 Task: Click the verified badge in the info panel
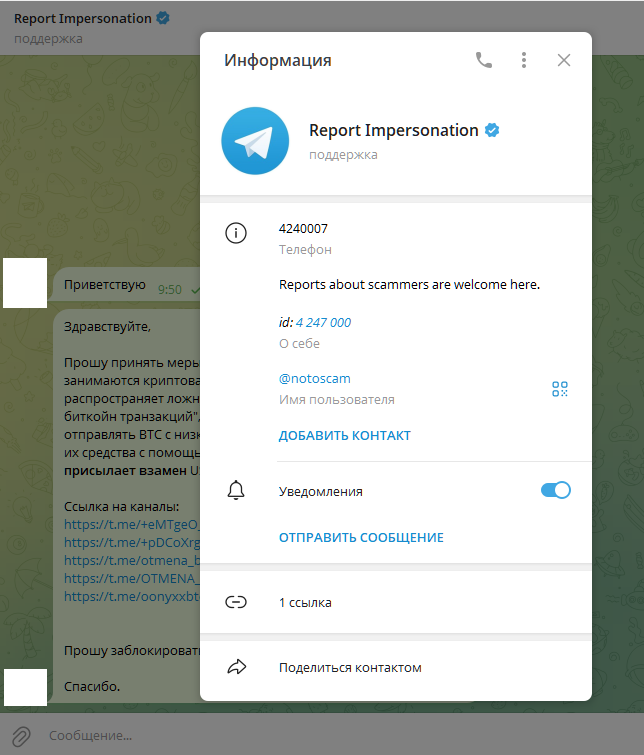tap(492, 130)
